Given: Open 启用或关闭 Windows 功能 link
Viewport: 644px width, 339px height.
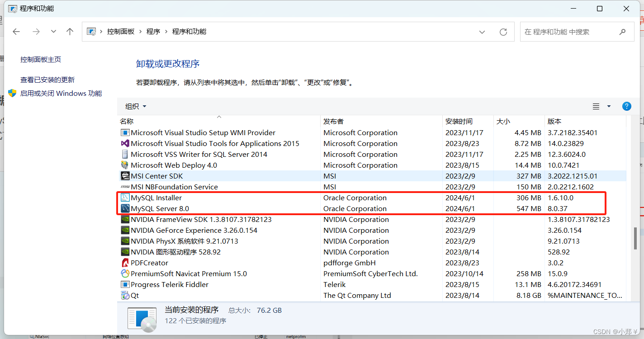Looking at the screenshot, I should click(61, 93).
